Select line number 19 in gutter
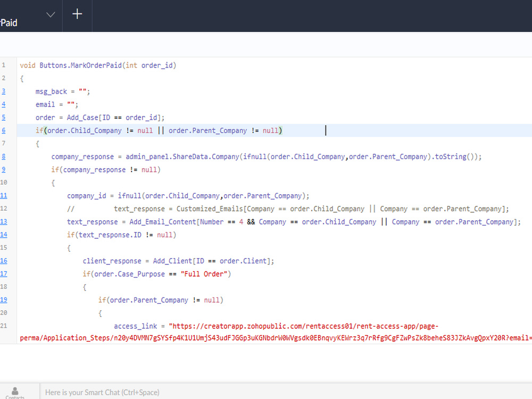Screen dimensions: 532x399 [x=3, y=300]
